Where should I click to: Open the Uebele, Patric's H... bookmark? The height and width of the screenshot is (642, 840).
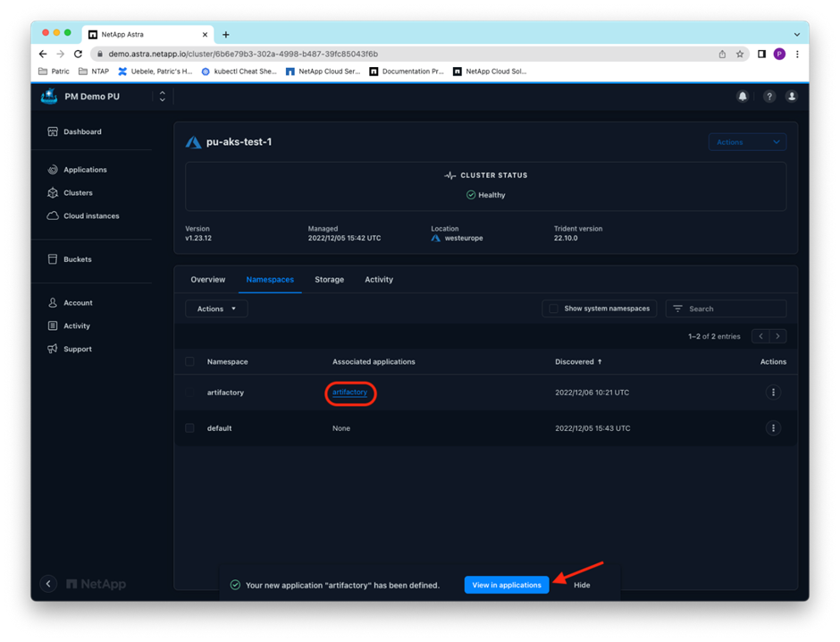pyautogui.click(x=155, y=72)
